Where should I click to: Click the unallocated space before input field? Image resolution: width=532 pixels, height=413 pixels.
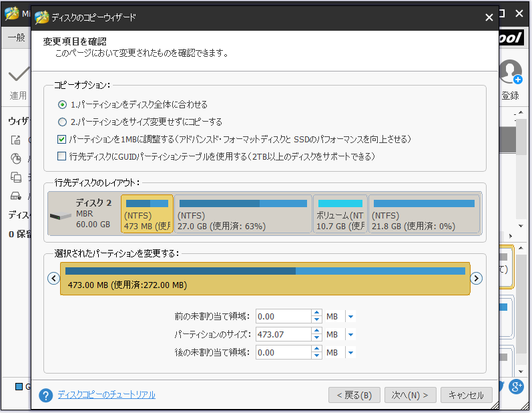(283, 317)
